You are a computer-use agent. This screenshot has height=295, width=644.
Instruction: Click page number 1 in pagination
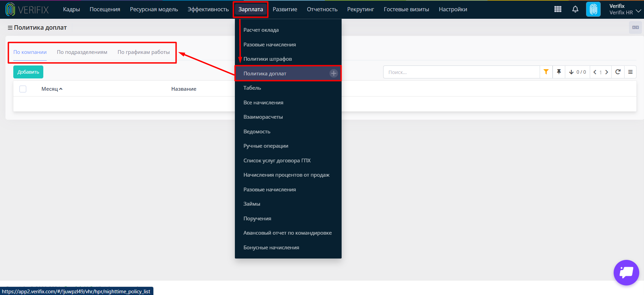coord(601,72)
